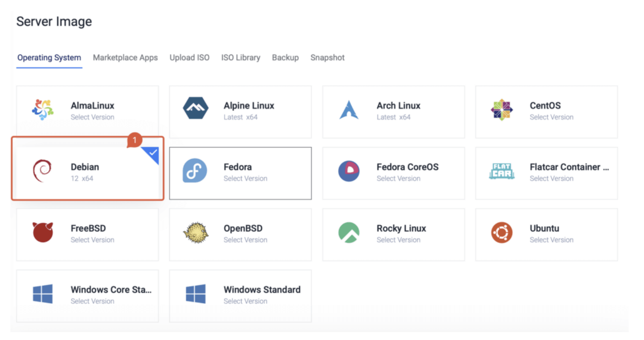Click the "AlmaLinux" name text

tap(93, 106)
